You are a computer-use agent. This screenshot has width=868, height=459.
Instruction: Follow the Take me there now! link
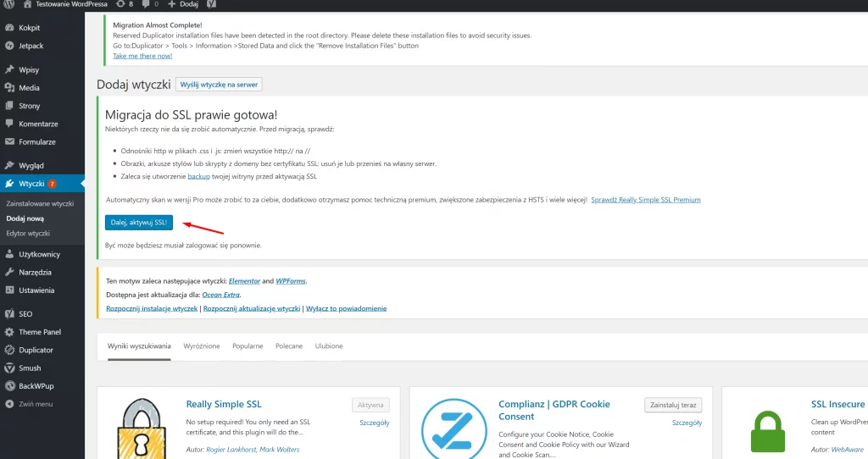click(142, 56)
